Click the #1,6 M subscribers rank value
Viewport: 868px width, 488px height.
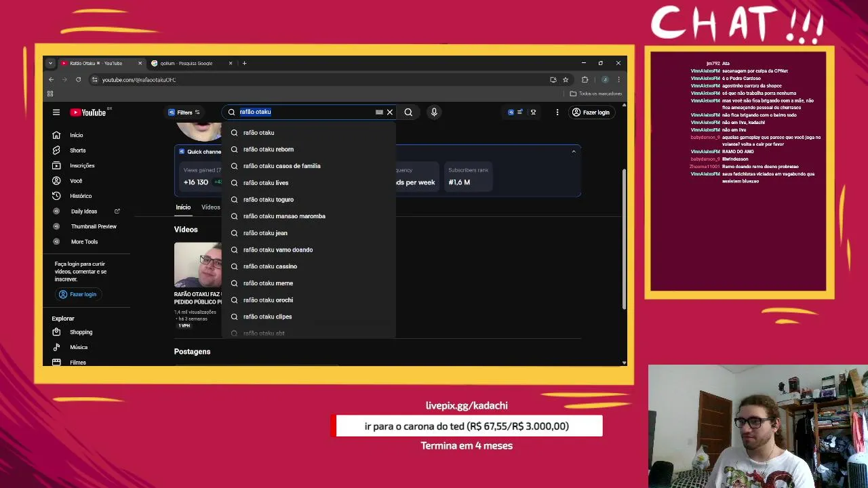point(459,182)
